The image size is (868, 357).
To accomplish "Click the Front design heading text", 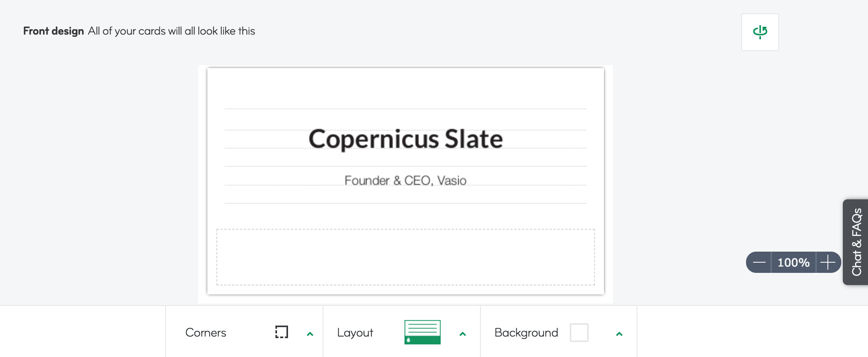I will click(x=54, y=31).
